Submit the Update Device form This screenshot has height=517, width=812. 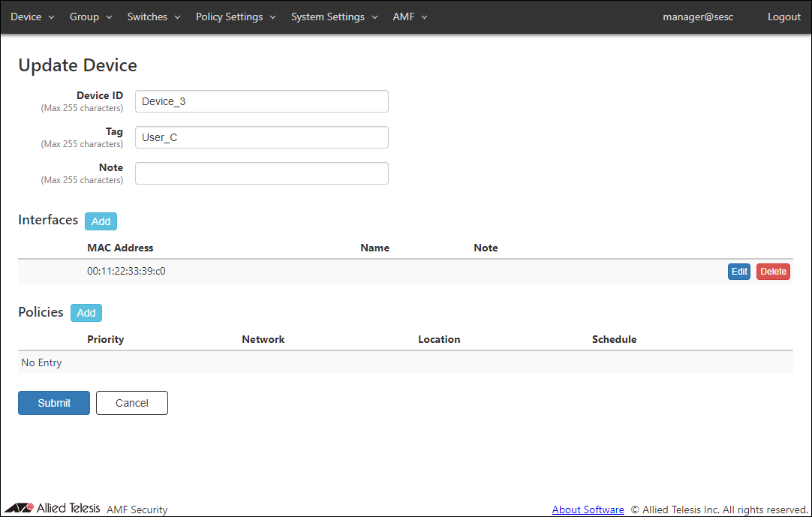pyautogui.click(x=54, y=403)
